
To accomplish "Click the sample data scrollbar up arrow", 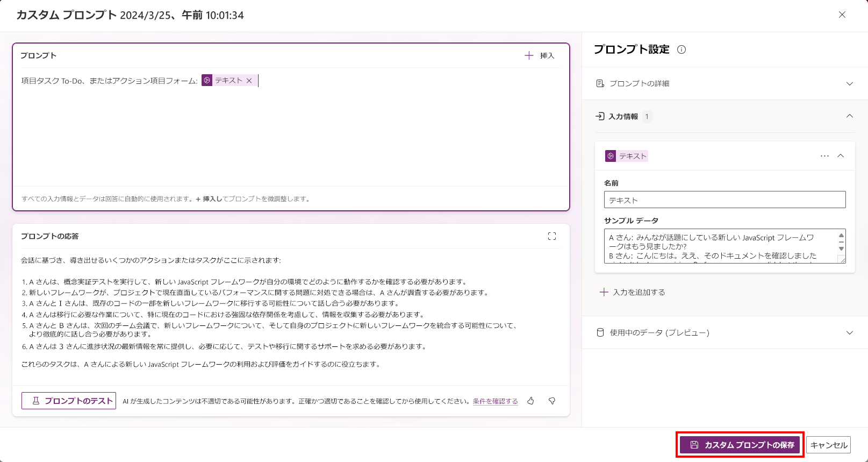I will 841,236.
